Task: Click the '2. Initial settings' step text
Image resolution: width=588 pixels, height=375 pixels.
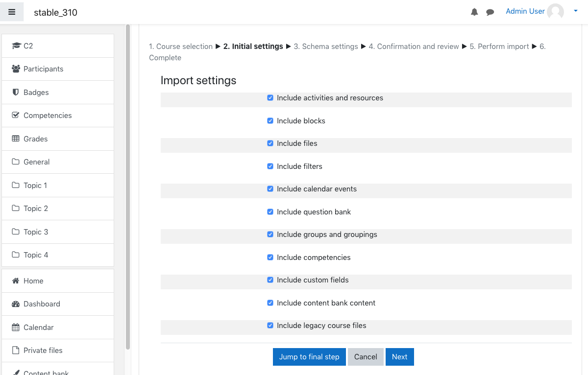Action: [x=253, y=47]
